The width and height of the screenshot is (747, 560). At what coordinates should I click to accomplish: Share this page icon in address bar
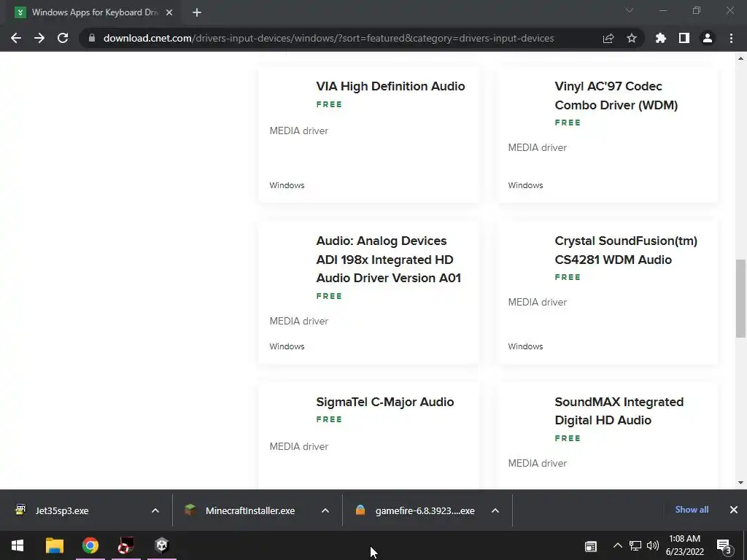point(608,38)
